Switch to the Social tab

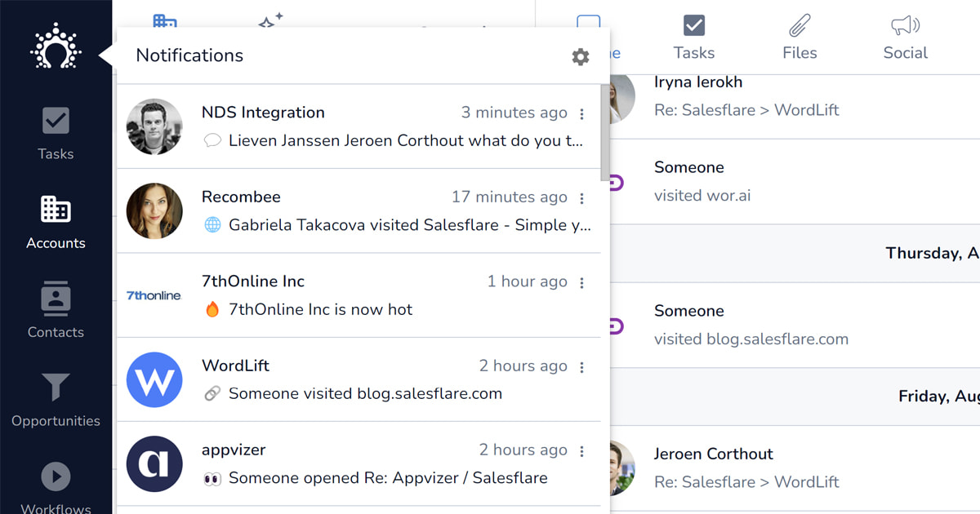click(x=905, y=37)
